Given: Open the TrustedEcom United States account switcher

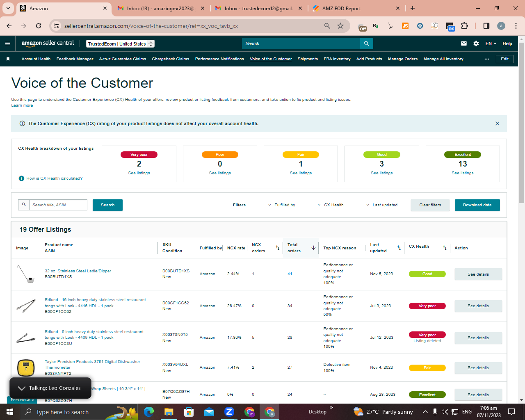Looking at the screenshot, I should pyautogui.click(x=121, y=44).
